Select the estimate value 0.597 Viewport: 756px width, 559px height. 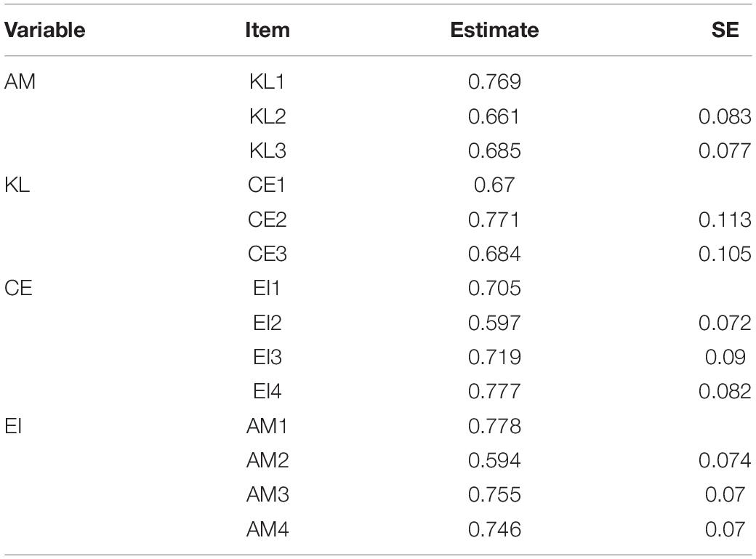pyautogui.click(x=494, y=322)
